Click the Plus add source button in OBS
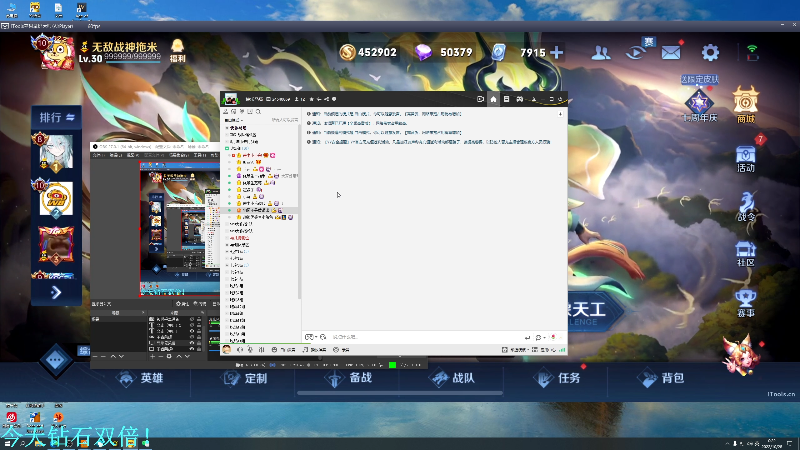 coord(153,356)
